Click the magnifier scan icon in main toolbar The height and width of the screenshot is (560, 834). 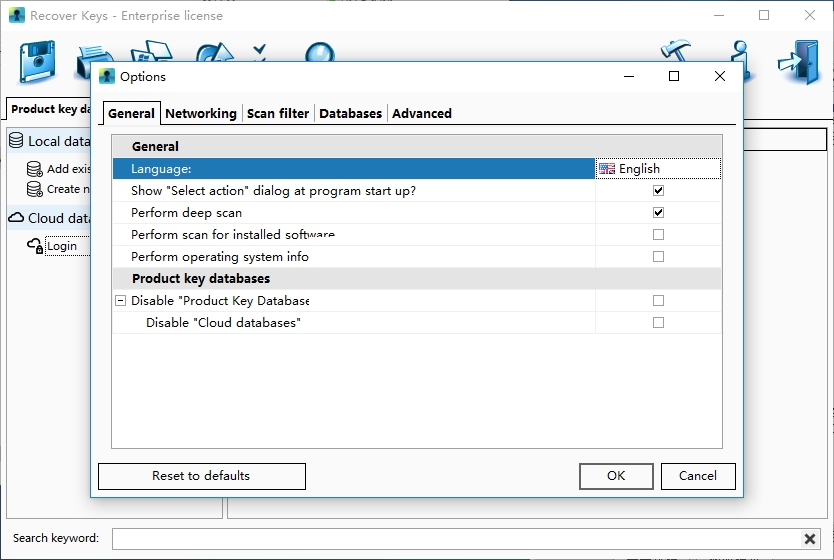tap(320, 52)
